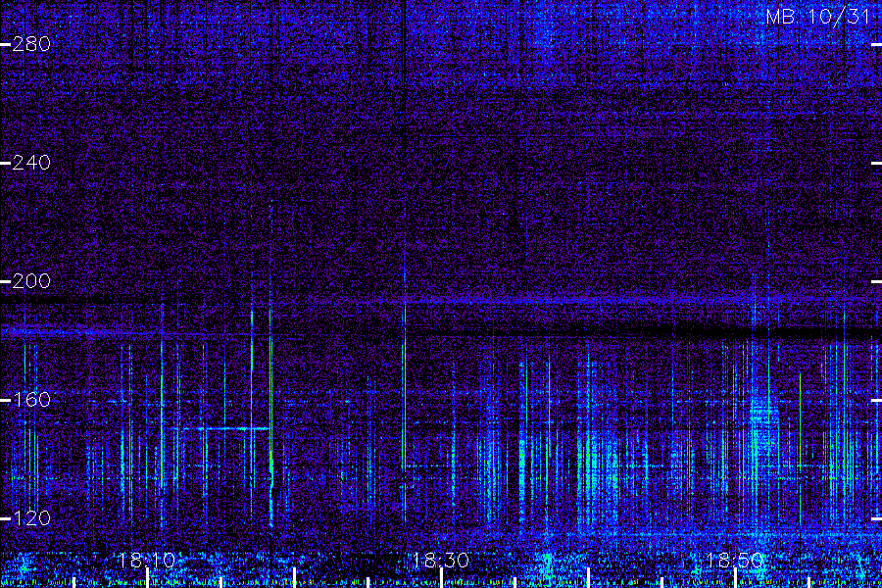Viewport: 882px width, 588px height.
Task: Click the 120 frequency axis label
Action: (31, 517)
